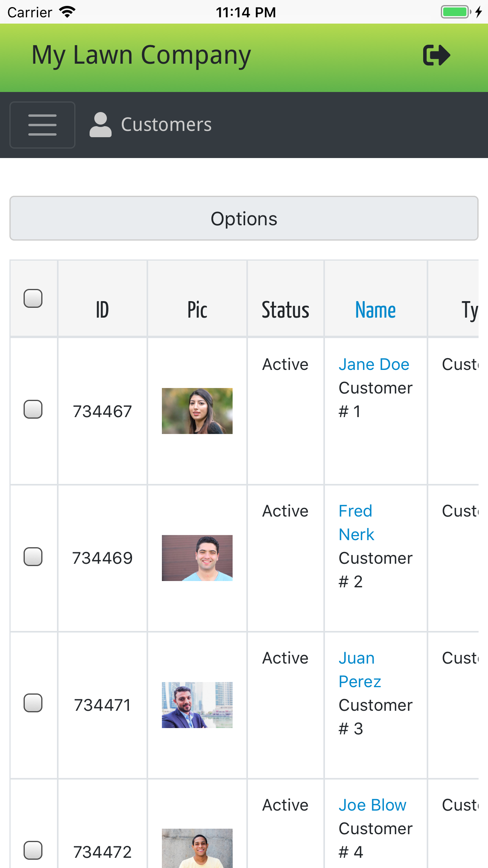The height and width of the screenshot is (868, 488).
Task: Open the hamburger navigation menu
Action: click(x=42, y=125)
